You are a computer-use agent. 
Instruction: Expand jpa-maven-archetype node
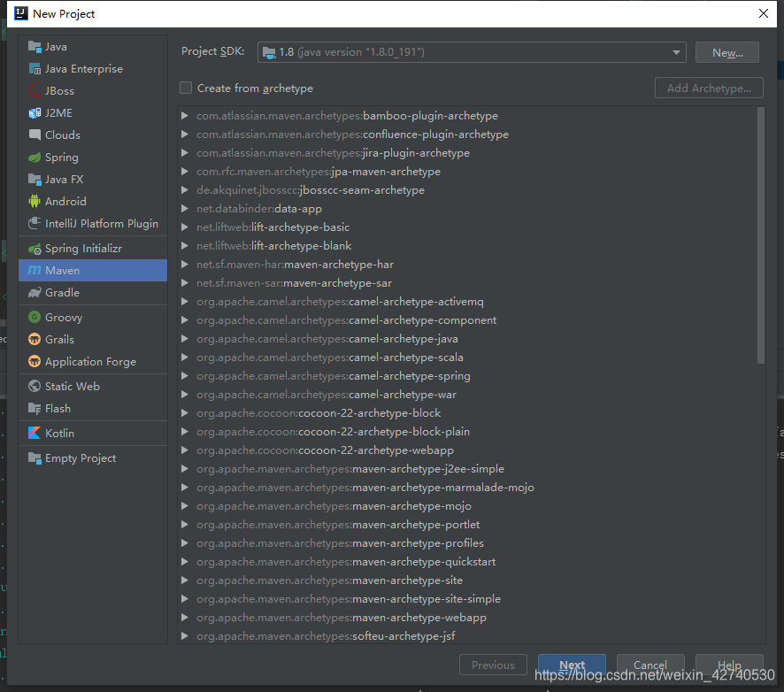point(185,171)
